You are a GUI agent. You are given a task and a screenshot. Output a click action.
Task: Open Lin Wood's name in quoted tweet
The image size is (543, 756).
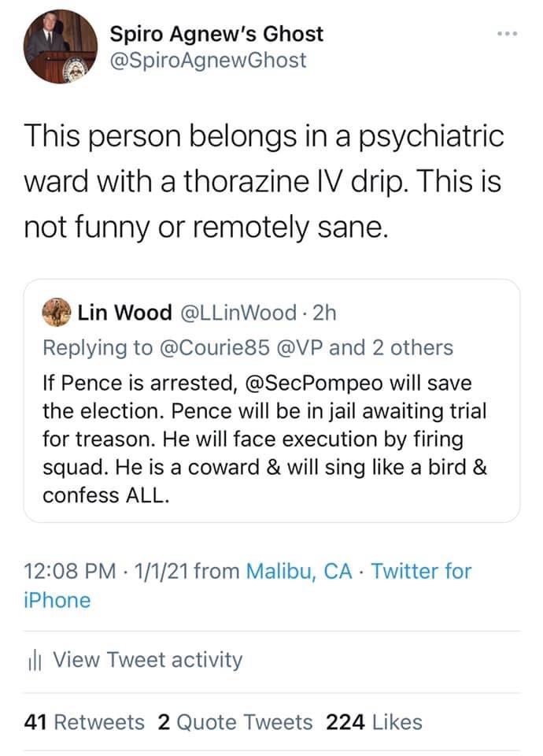[x=124, y=313]
